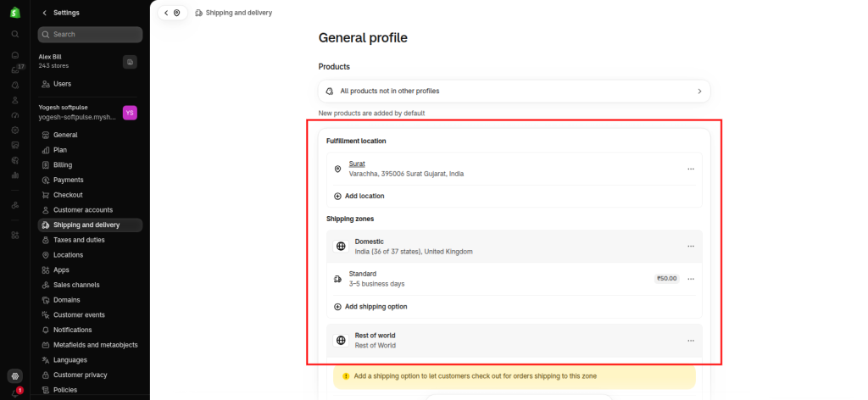868x400 pixels.
Task: Open Billing settings
Action: tap(90, 165)
